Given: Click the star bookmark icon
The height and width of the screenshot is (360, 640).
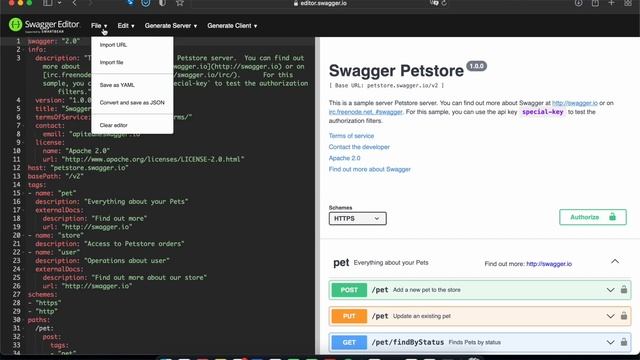Looking at the screenshot, I should click(x=180, y=3).
